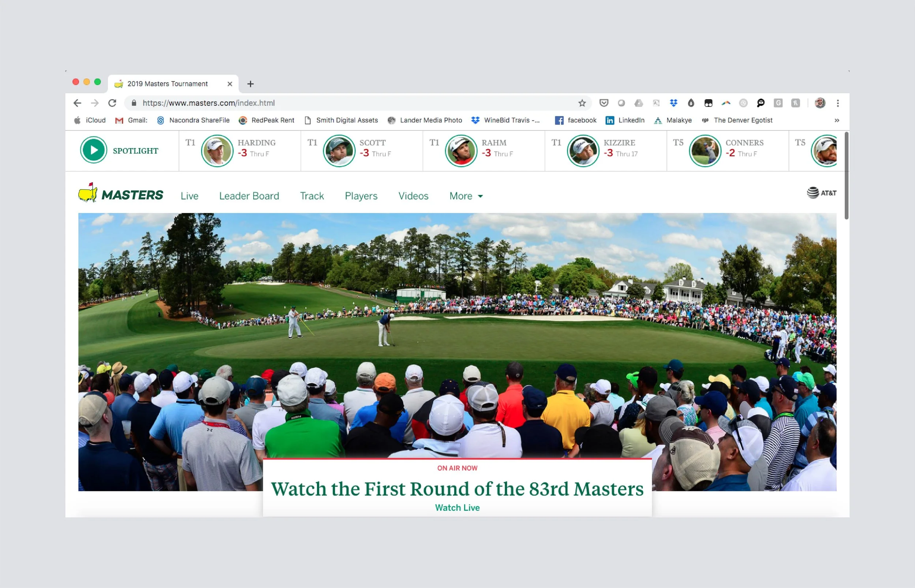Click the Masters logo
915x588 pixels.
(x=121, y=194)
